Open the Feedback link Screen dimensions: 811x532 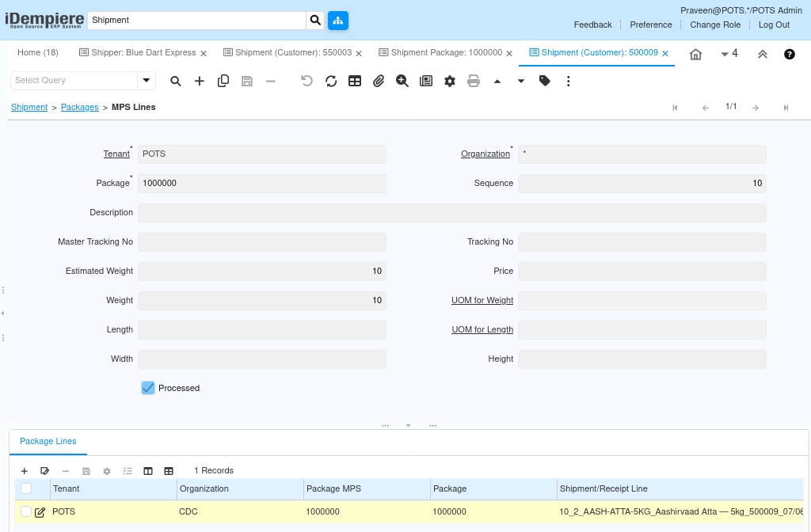point(592,25)
